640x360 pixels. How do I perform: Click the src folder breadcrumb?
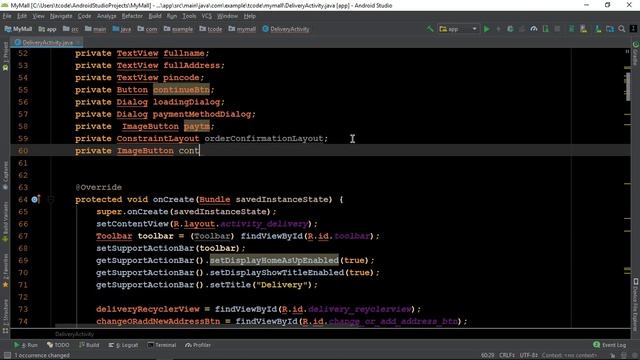coord(71,29)
